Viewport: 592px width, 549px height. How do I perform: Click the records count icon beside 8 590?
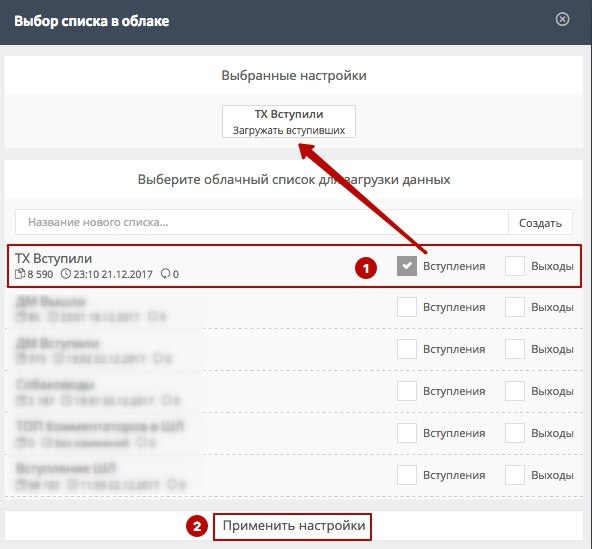point(20,274)
